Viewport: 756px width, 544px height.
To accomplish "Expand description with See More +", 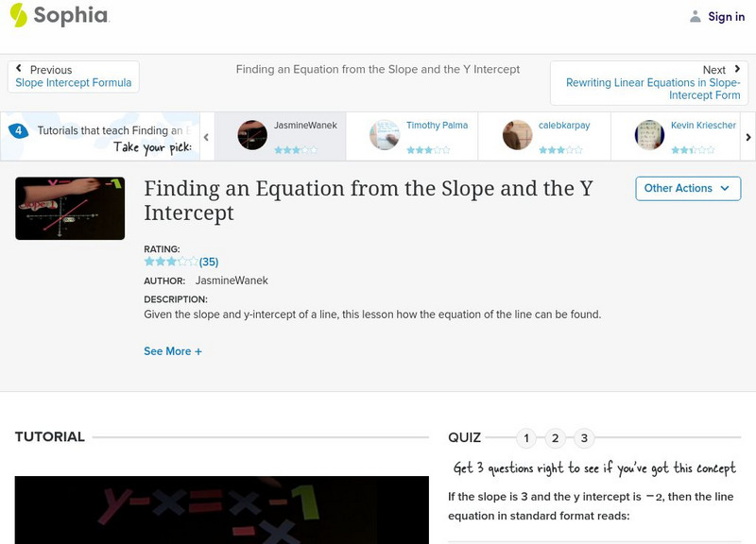I will click(x=173, y=351).
